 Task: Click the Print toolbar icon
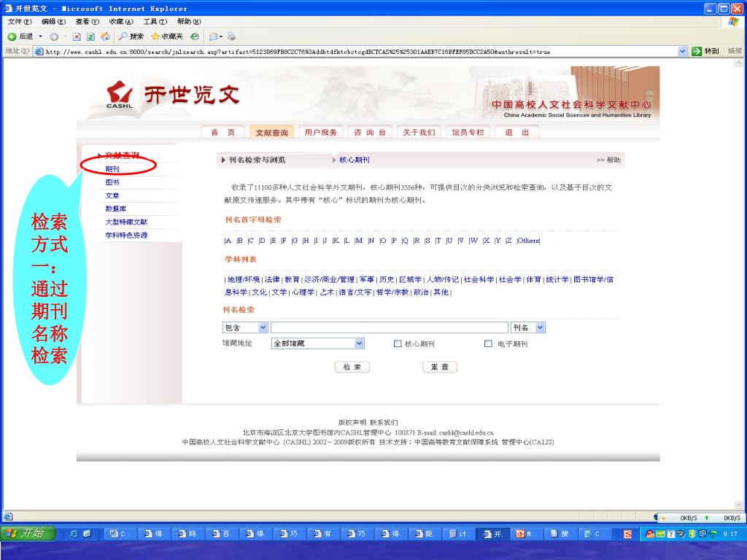(x=231, y=36)
